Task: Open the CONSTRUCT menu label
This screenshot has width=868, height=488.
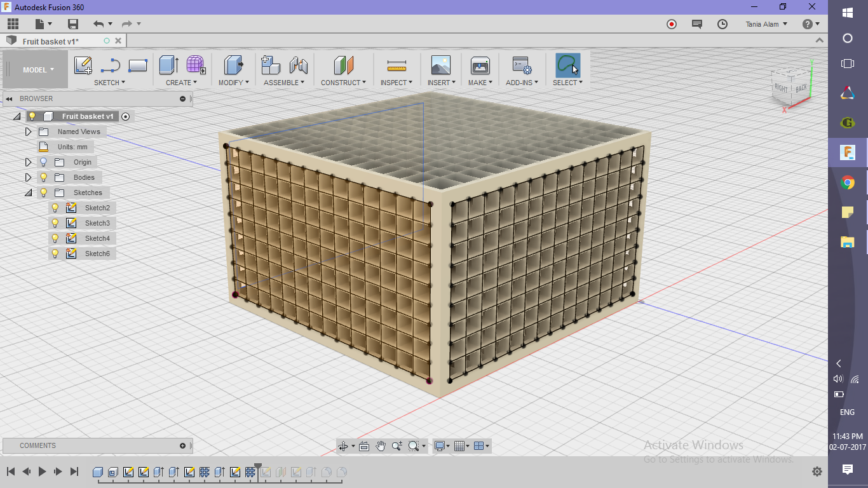Action: coord(343,83)
